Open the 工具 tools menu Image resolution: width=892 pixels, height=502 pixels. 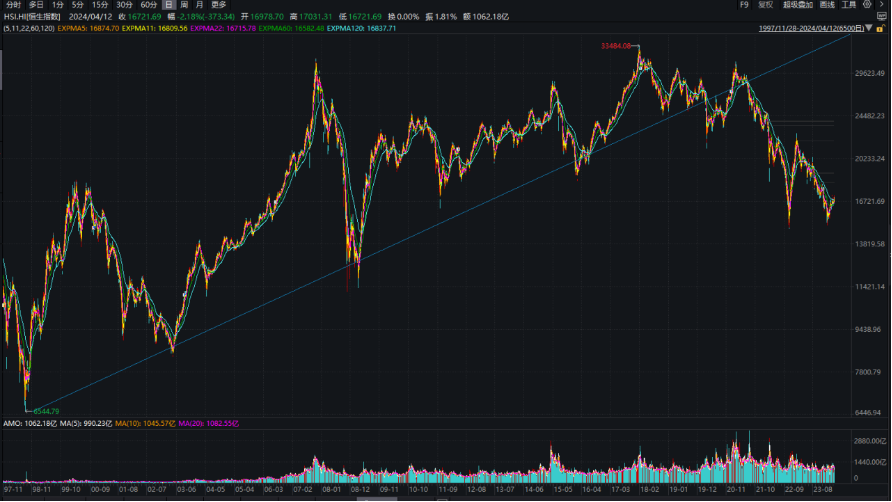pyautogui.click(x=848, y=5)
